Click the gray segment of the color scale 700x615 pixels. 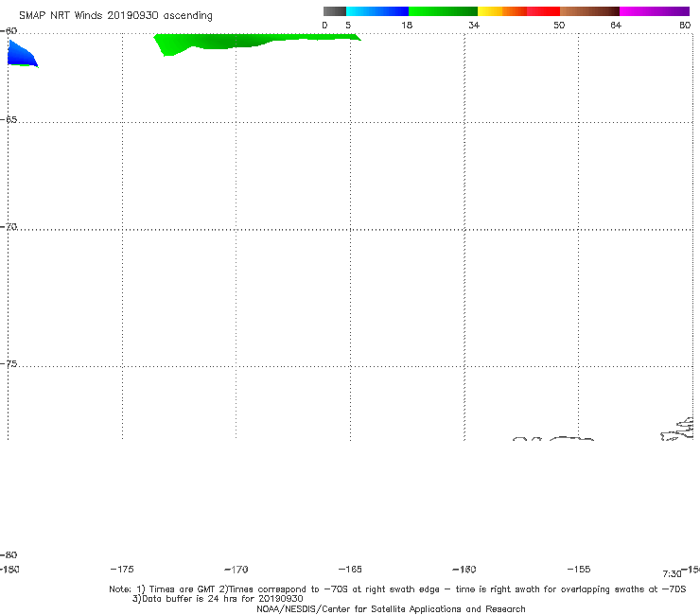[334, 11]
